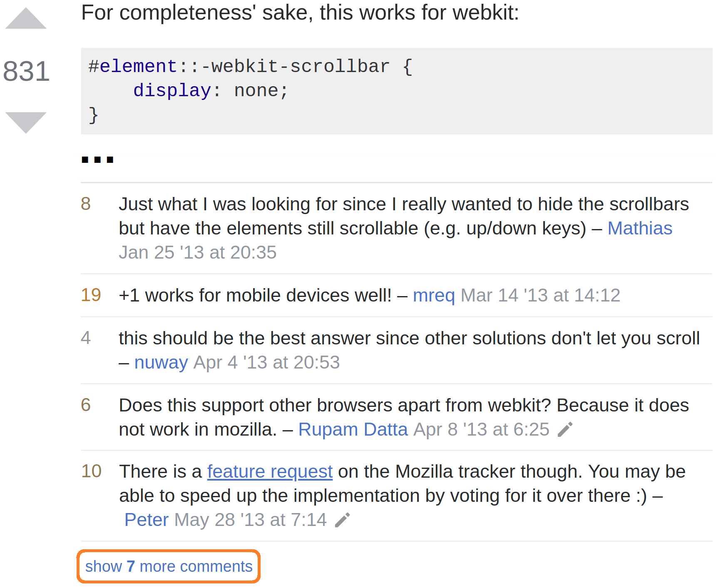Expand the truncated answer ellipsis
This screenshot has width=716, height=588.
coord(97,159)
